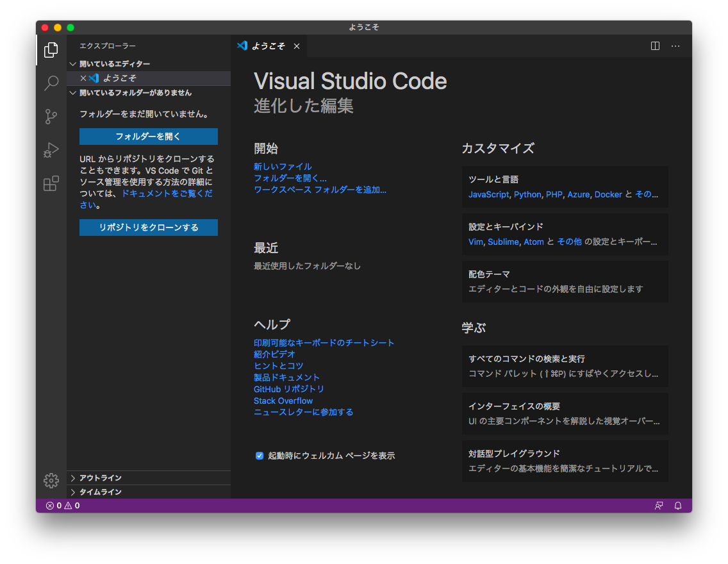Click the リポジトリをクローンする button
728x564 pixels.
pos(148,228)
